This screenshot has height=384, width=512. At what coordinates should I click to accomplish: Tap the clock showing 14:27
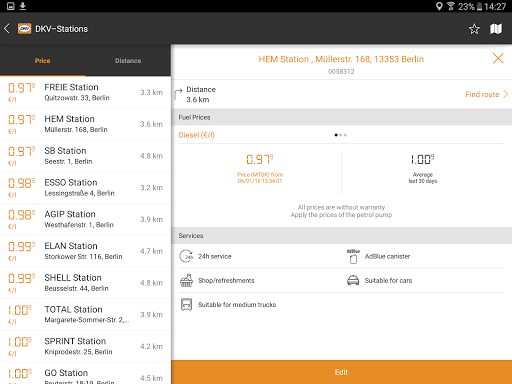point(495,6)
